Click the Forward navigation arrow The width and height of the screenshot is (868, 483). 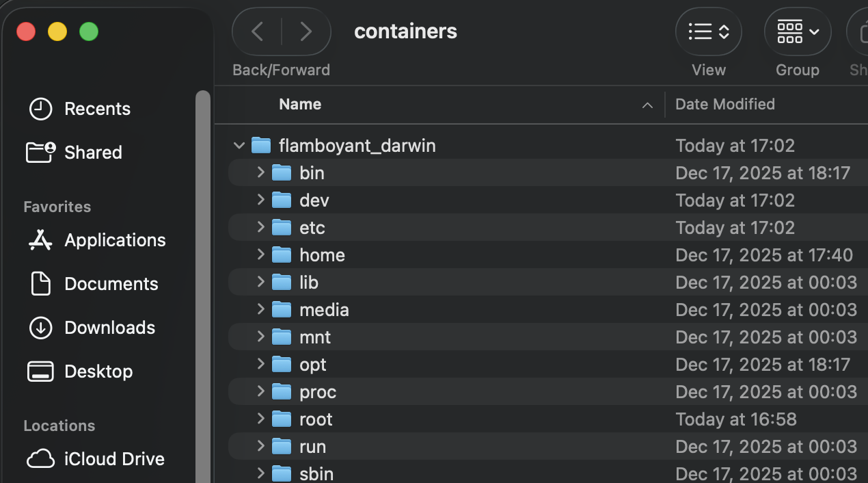[306, 31]
